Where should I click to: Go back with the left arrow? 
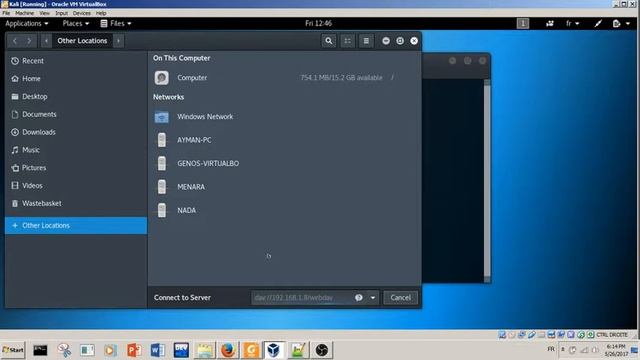[x=15, y=41]
